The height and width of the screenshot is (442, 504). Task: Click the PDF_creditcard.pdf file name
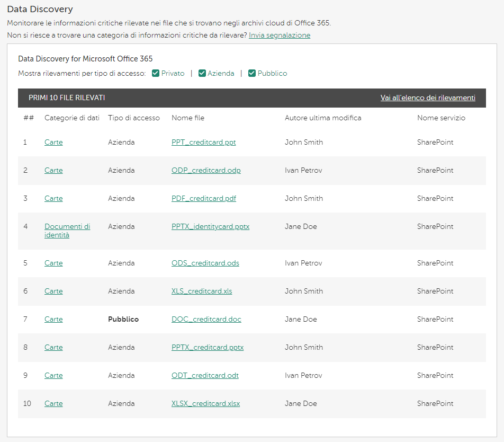coord(203,199)
